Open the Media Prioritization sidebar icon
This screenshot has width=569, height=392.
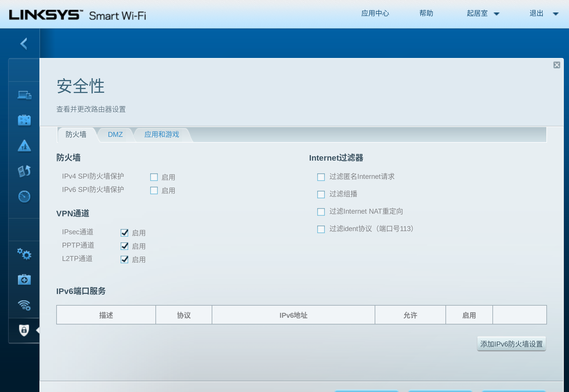[24, 171]
